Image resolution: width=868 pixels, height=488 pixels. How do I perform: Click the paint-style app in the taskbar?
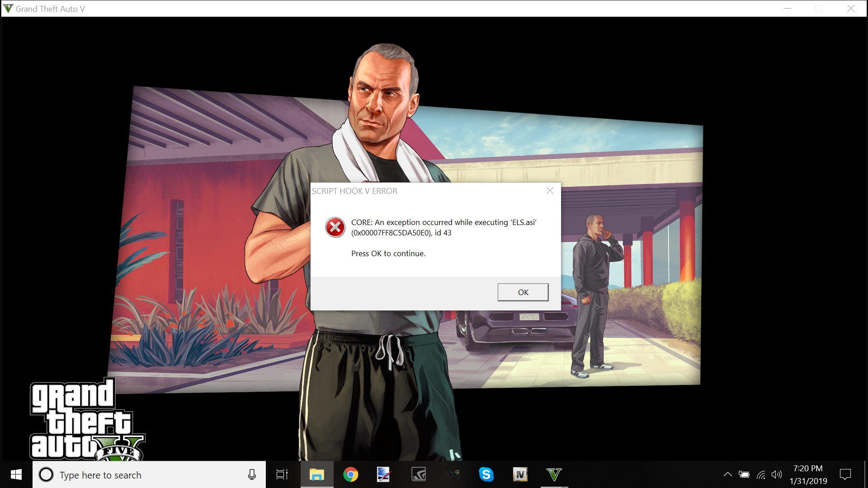coord(384,474)
